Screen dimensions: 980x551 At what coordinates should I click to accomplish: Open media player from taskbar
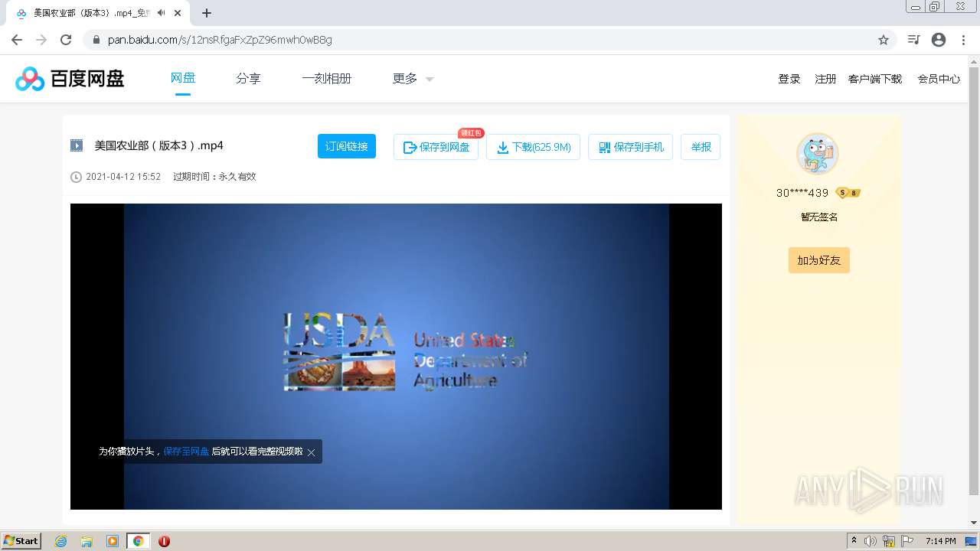point(113,541)
